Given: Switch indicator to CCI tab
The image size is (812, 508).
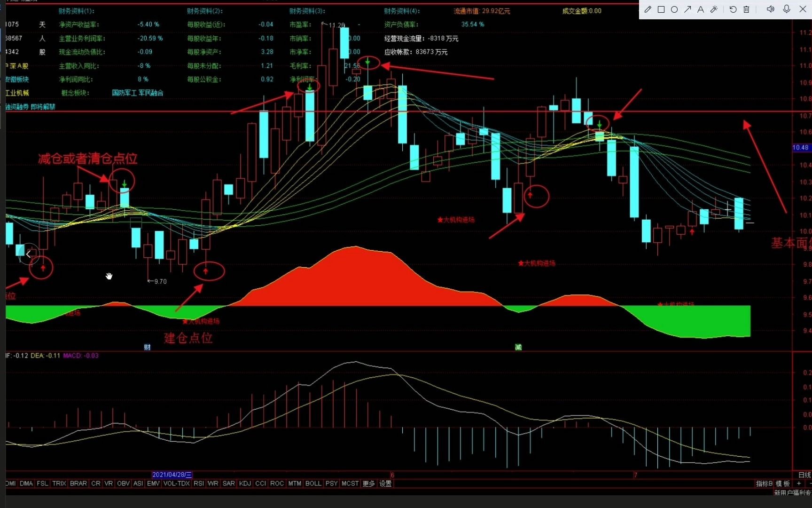Looking at the screenshot, I should coord(261,483).
